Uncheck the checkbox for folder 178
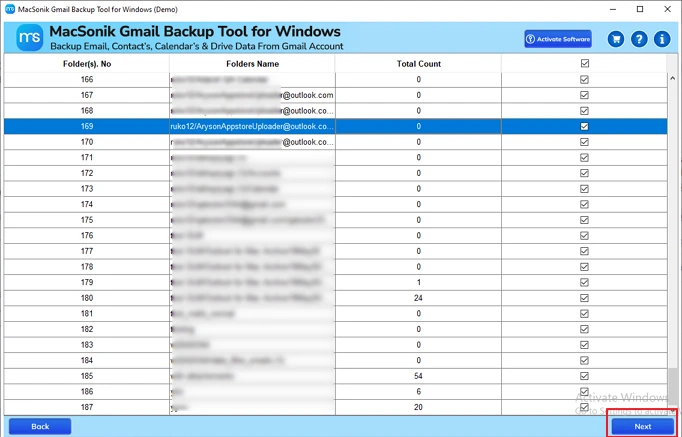The height and width of the screenshot is (437, 682). (x=585, y=267)
